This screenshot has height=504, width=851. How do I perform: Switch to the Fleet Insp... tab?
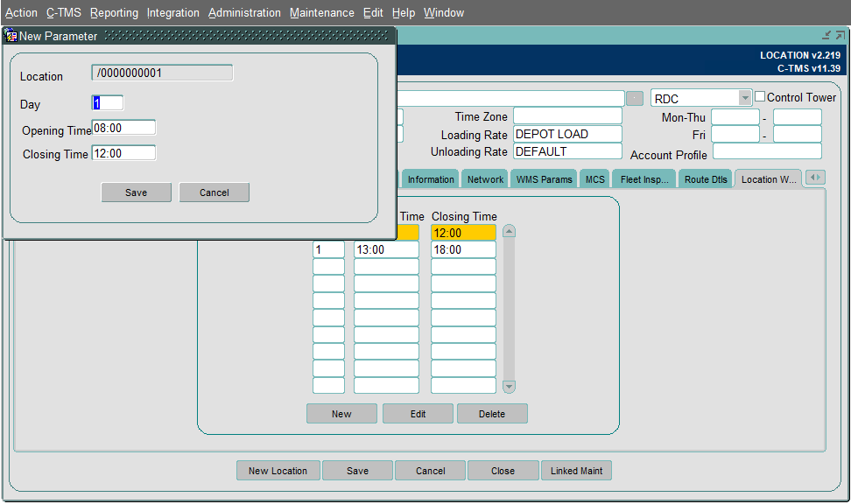pos(644,179)
